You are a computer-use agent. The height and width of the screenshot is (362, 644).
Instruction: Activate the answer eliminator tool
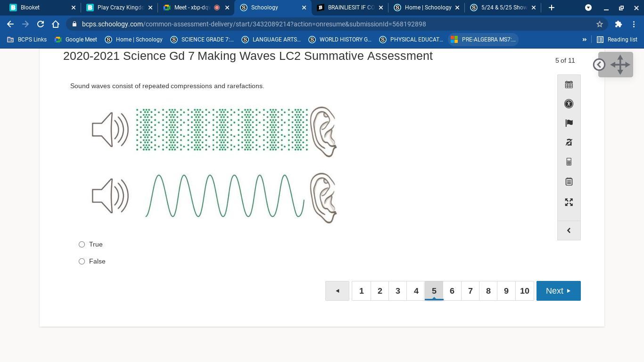(569, 142)
